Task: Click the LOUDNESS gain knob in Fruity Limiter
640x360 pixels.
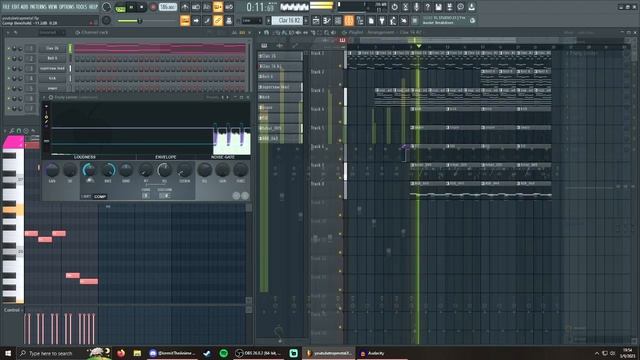Action: tap(52, 170)
